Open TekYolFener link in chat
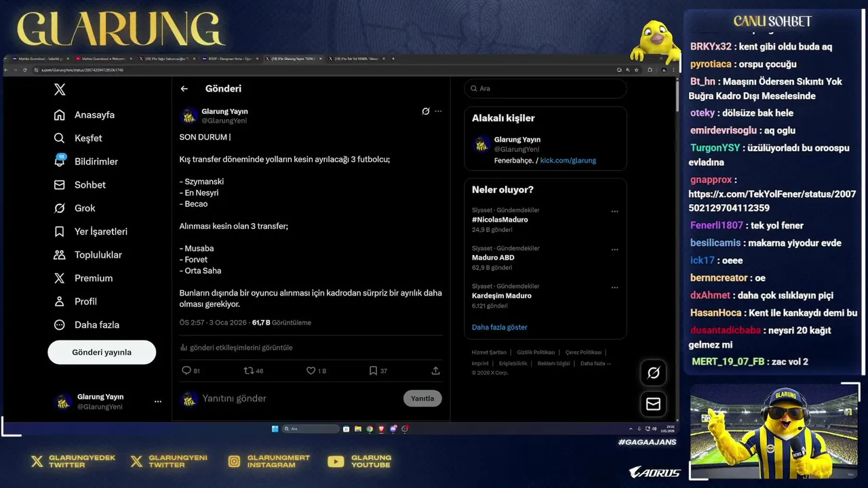The image size is (868, 488). pos(772,201)
